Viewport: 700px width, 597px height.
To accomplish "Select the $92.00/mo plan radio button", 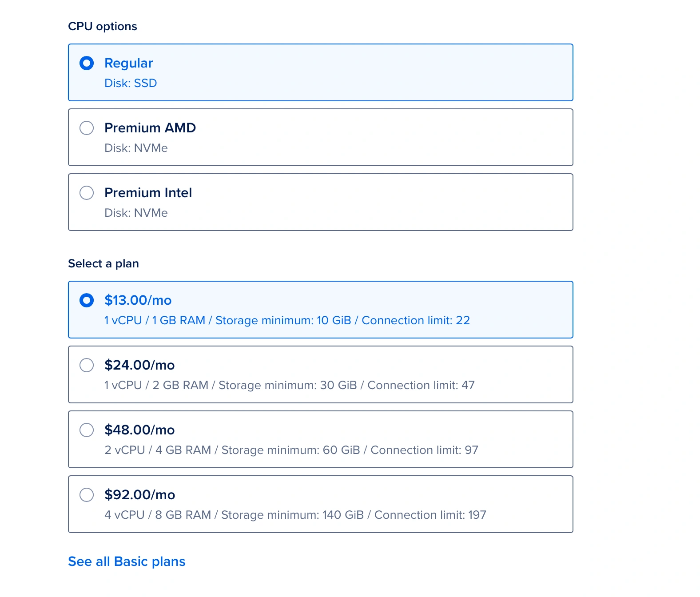I will coord(87,495).
